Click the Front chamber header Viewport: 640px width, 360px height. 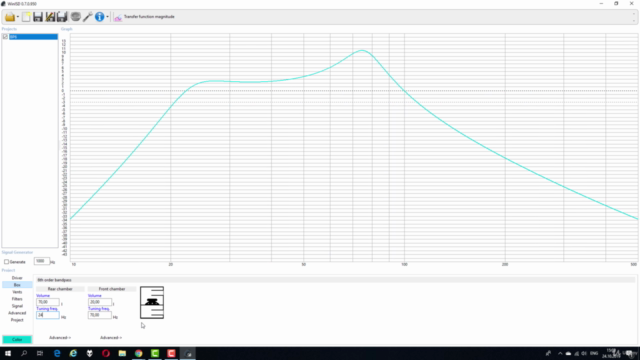tap(112, 289)
